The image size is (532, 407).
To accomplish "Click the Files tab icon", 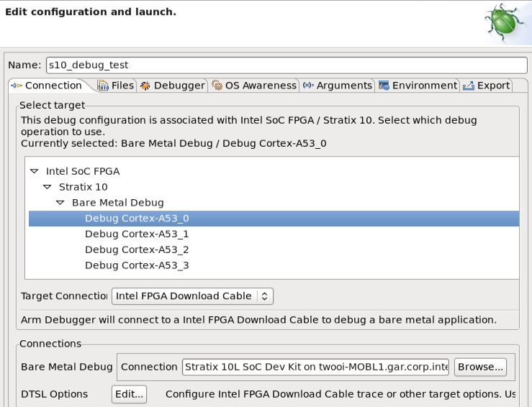I will [103, 86].
